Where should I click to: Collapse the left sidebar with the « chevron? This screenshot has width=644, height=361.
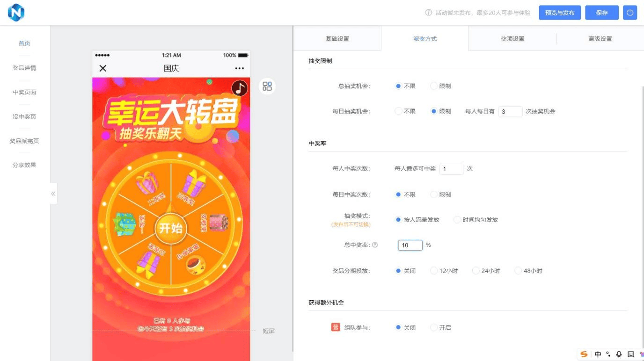click(x=53, y=193)
